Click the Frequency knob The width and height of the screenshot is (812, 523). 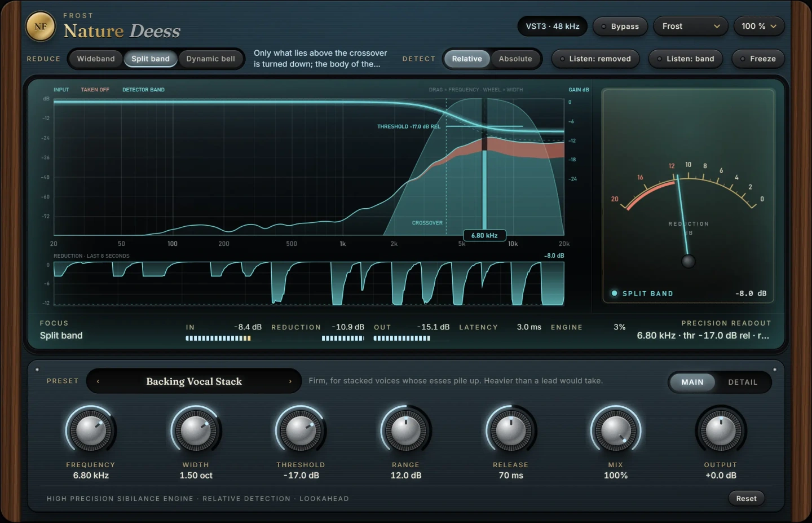pyautogui.click(x=91, y=431)
